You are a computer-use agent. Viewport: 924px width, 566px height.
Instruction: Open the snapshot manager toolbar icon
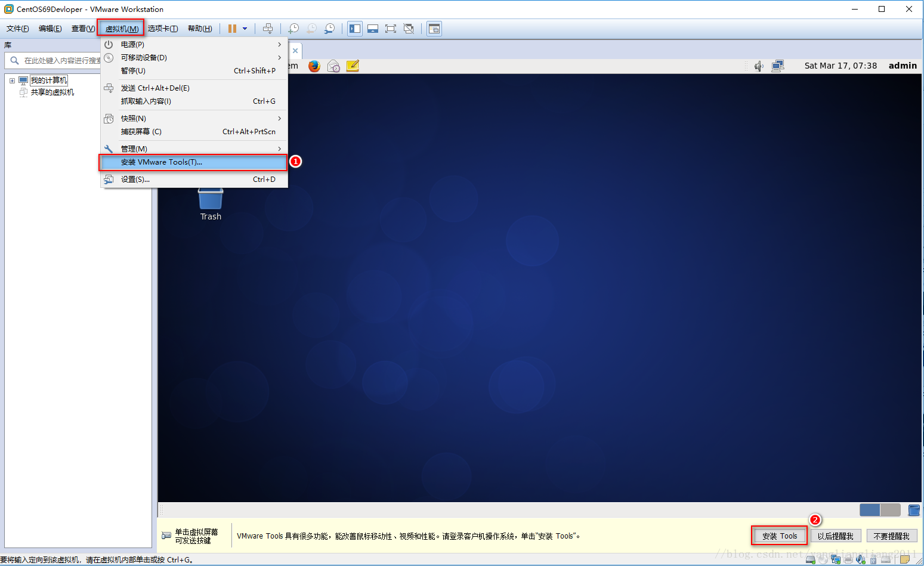(329, 29)
